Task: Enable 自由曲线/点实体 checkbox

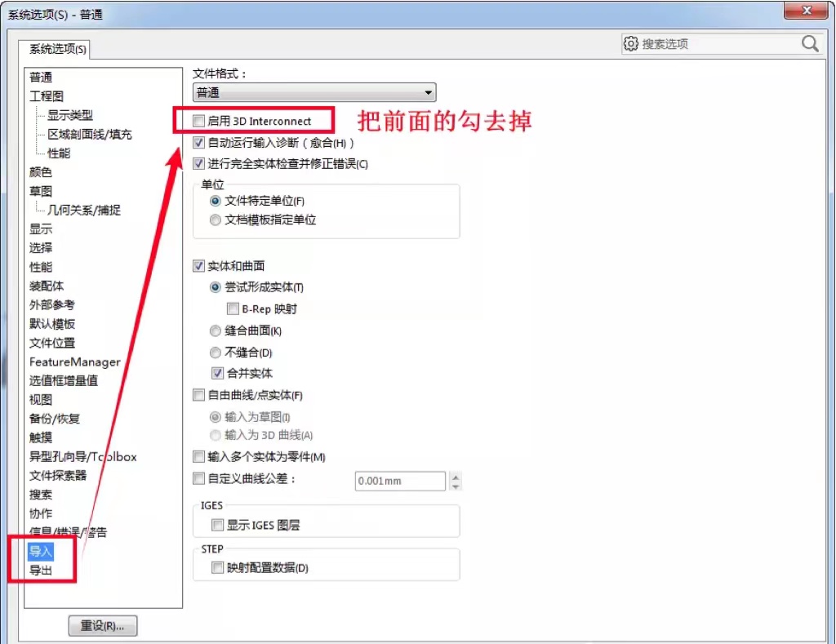Action: [199, 395]
